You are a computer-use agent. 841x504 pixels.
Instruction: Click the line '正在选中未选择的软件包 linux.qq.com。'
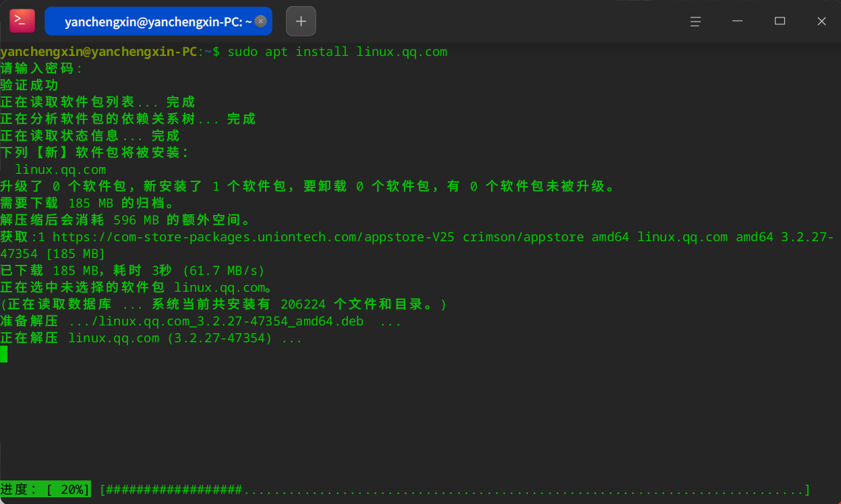click(x=136, y=288)
